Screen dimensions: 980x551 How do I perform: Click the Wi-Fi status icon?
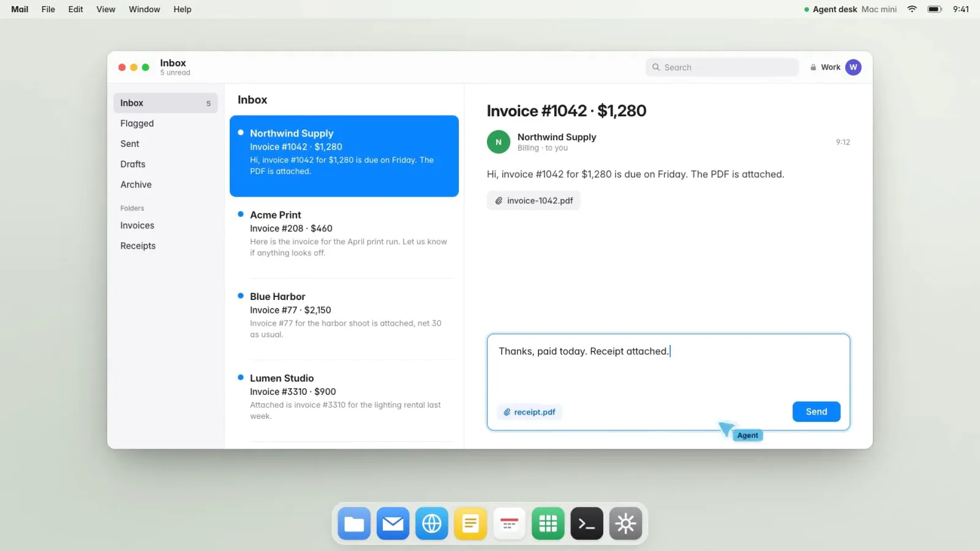click(912, 9)
